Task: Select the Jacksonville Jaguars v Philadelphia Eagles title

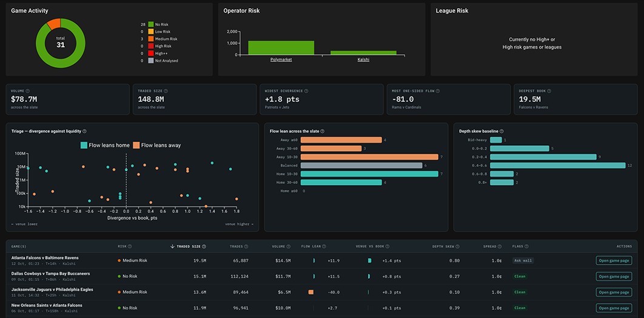Action: pos(52,289)
